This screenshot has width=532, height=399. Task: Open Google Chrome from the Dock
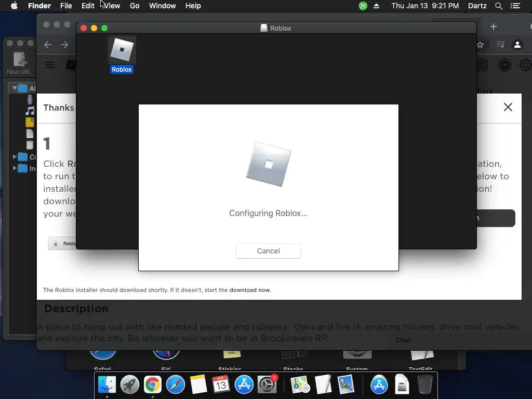(x=153, y=384)
